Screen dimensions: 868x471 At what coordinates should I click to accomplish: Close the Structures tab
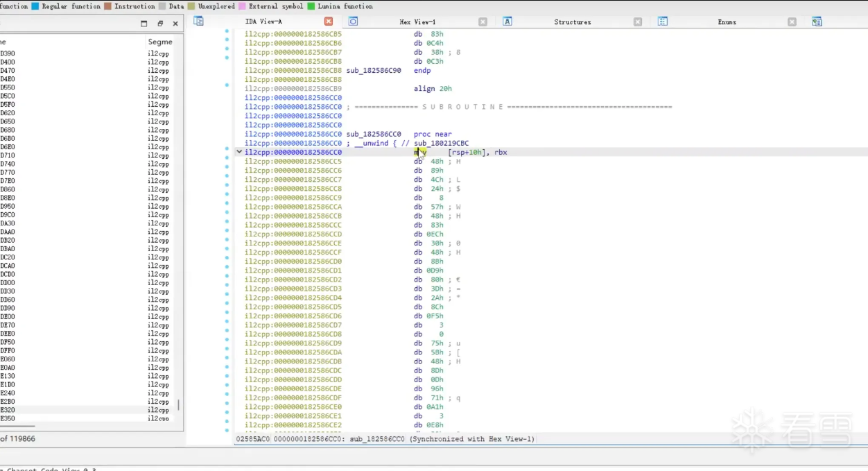[638, 22]
